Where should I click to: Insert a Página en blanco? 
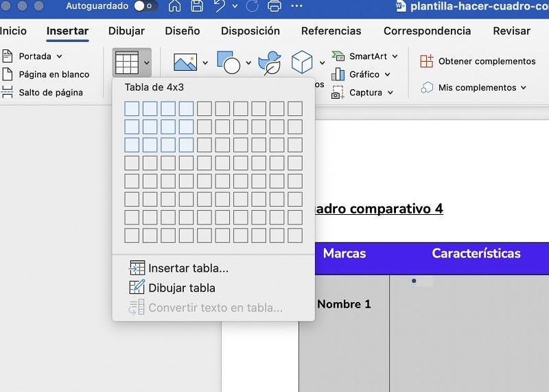click(x=54, y=74)
